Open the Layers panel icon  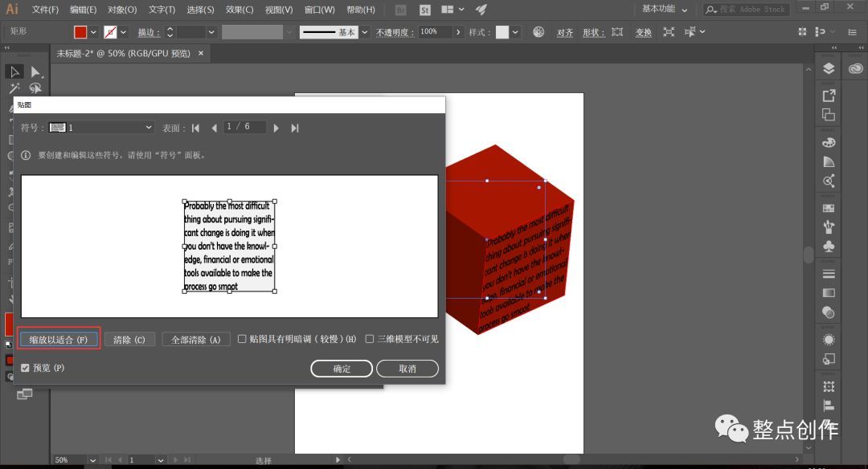[828, 68]
